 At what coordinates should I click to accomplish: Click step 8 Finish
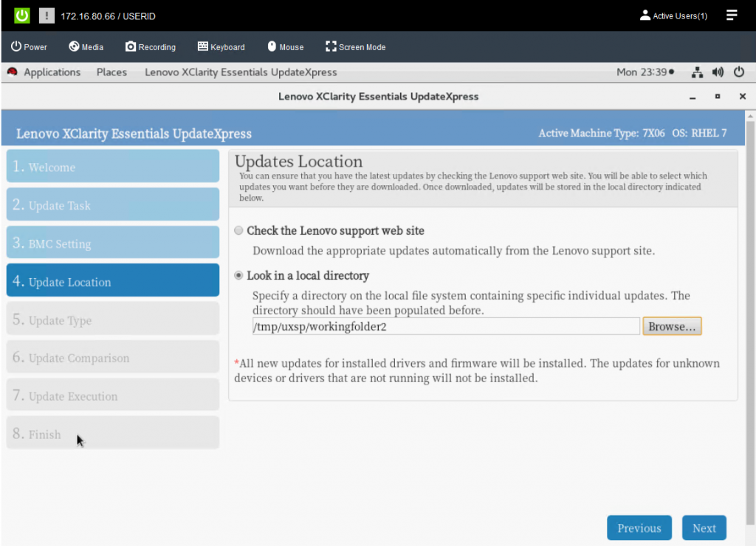pos(113,433)
